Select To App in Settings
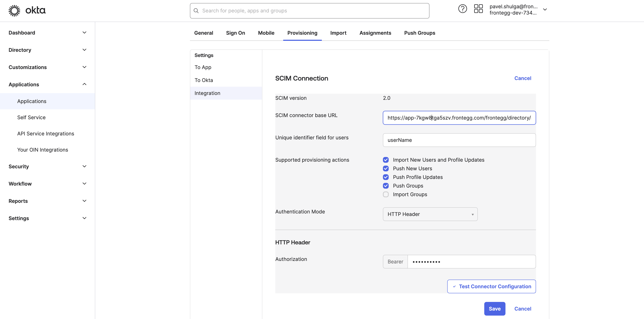Viewport: 644px width, 319px height. coord(226,67)
